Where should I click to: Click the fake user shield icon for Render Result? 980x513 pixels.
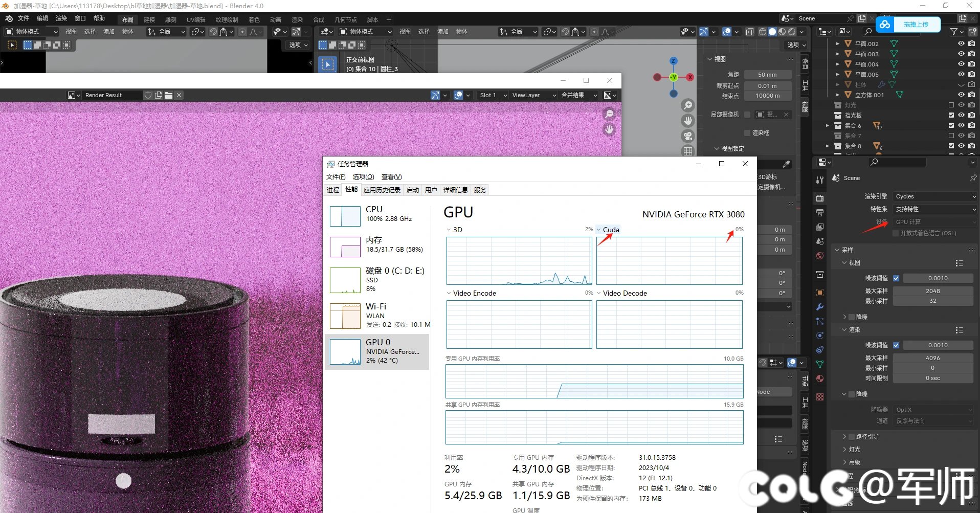click(x=148, y=95)
